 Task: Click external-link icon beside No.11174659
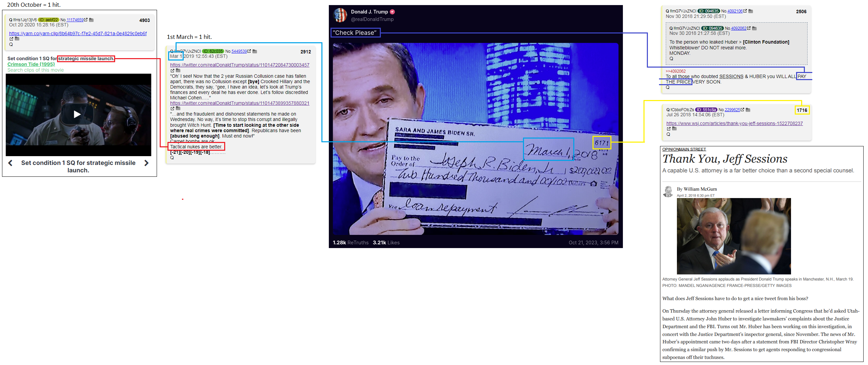[86, 20]
